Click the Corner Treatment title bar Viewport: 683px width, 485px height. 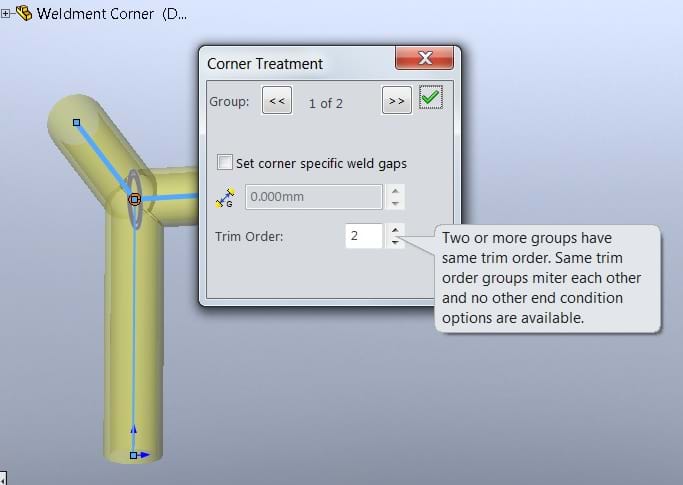(x=290, y=63)
